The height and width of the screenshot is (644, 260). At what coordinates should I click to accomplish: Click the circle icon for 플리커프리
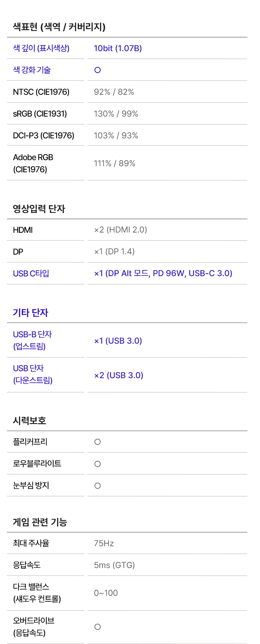click(97, 442)
